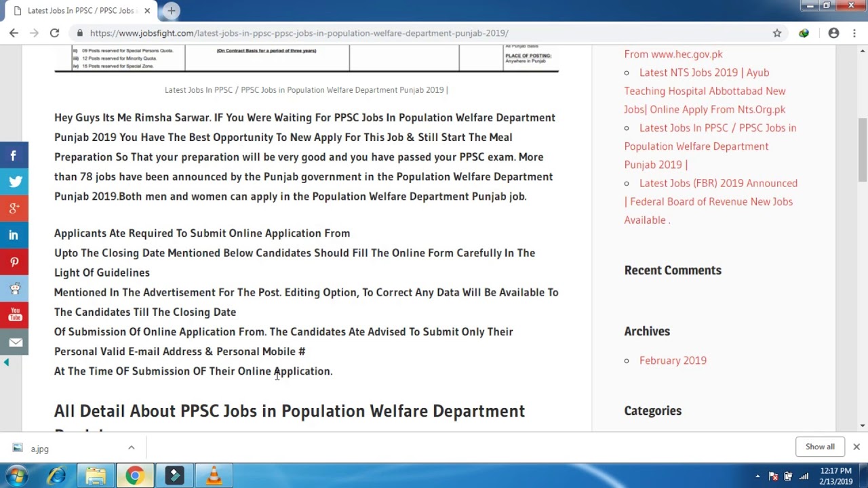Open YouTube sidebar share icon
Screen dimensions: 868x488
(14, 315)
